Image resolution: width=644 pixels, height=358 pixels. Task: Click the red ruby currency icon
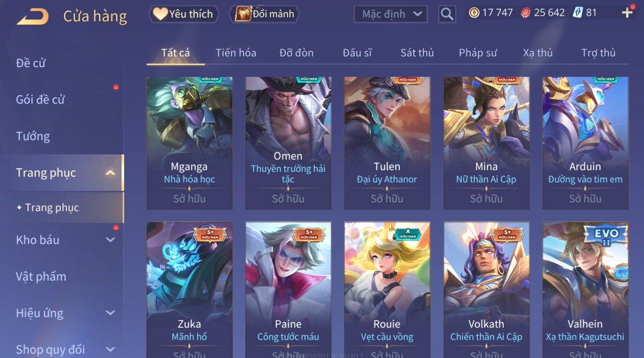coord(525,13)
